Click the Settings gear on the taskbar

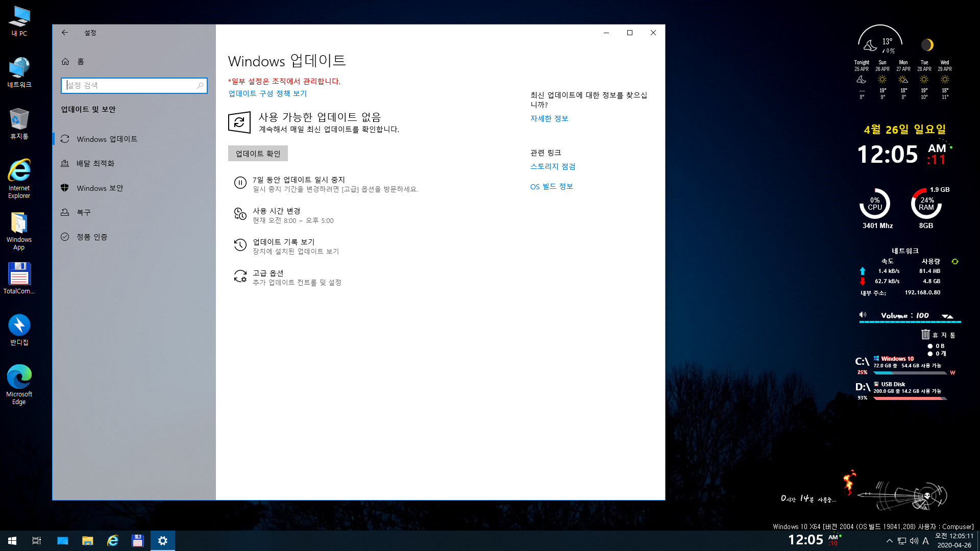pos(163,541)
